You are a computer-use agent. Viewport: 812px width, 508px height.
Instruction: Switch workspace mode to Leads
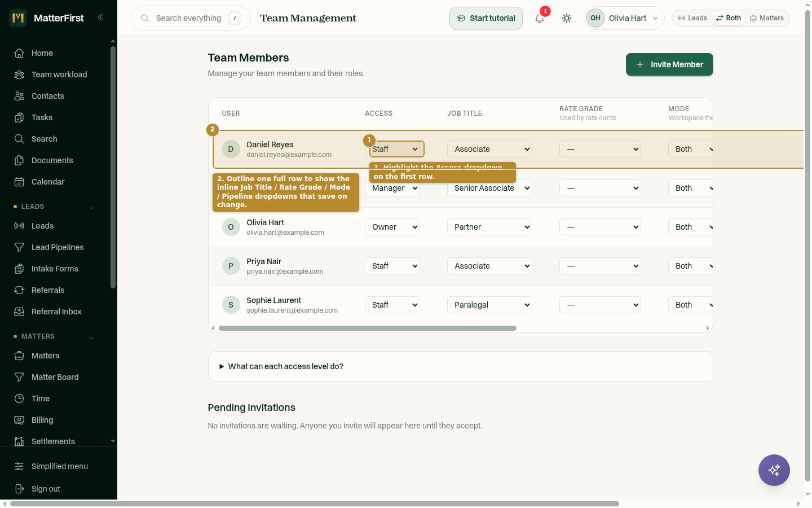692,18
